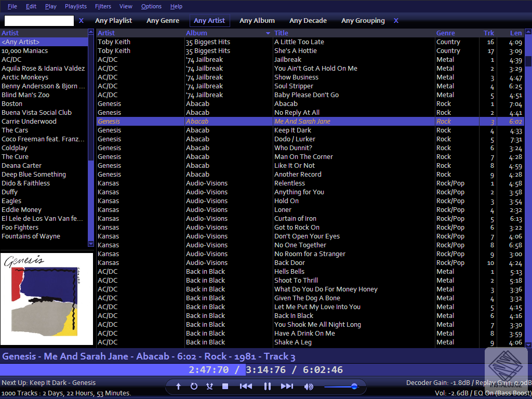Toggle the repeat mode button
Image resolution: width=532 pixels, height=399 pixels.
(194, 386)
